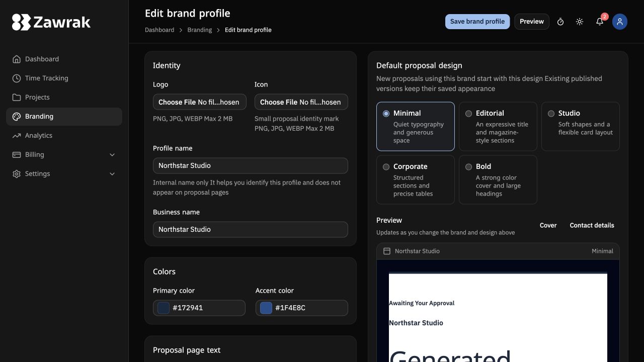Open notifications bell icon
This screenshot has width=644, height=362.
tap(600, 22)
